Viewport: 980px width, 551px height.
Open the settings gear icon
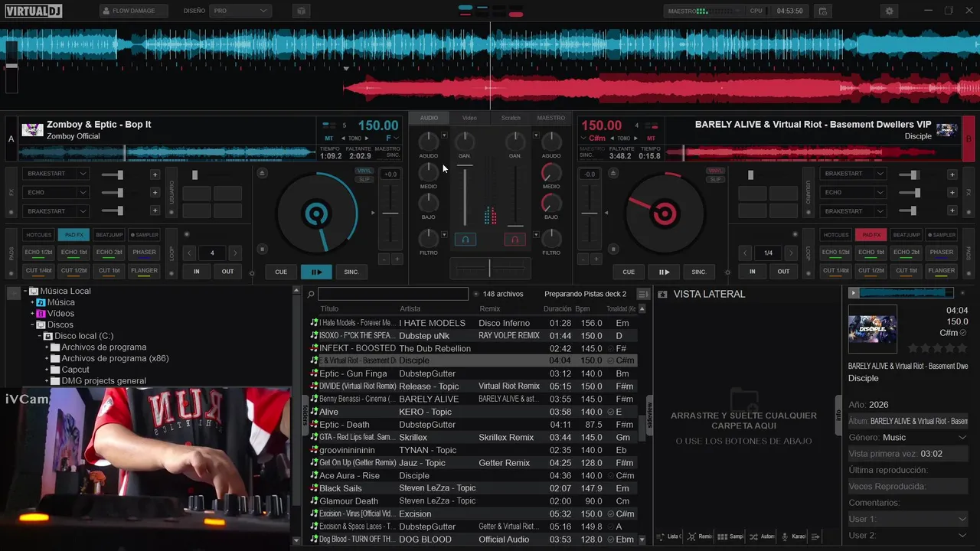(889, 11)
